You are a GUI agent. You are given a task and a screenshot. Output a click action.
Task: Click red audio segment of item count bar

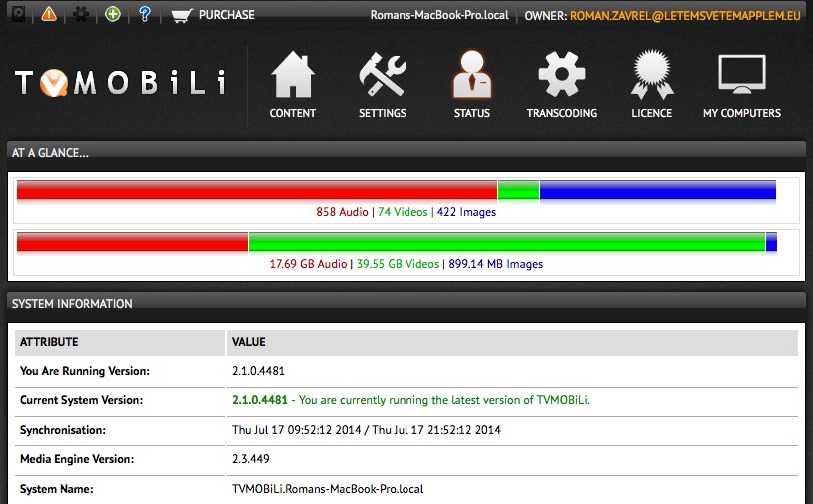click(257, 190)
